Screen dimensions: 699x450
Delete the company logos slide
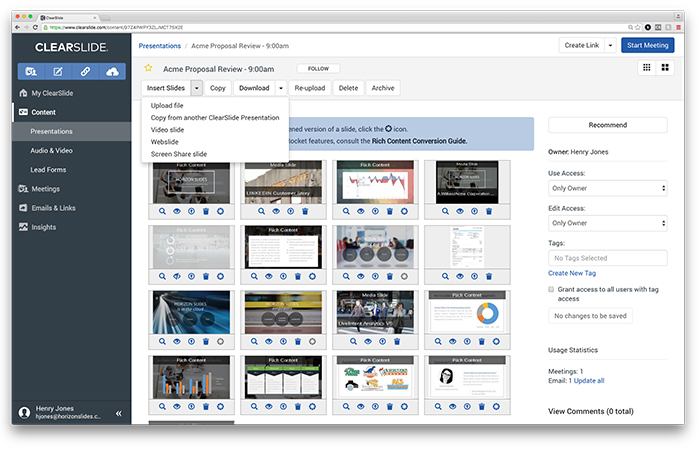(x=390, y=407)
